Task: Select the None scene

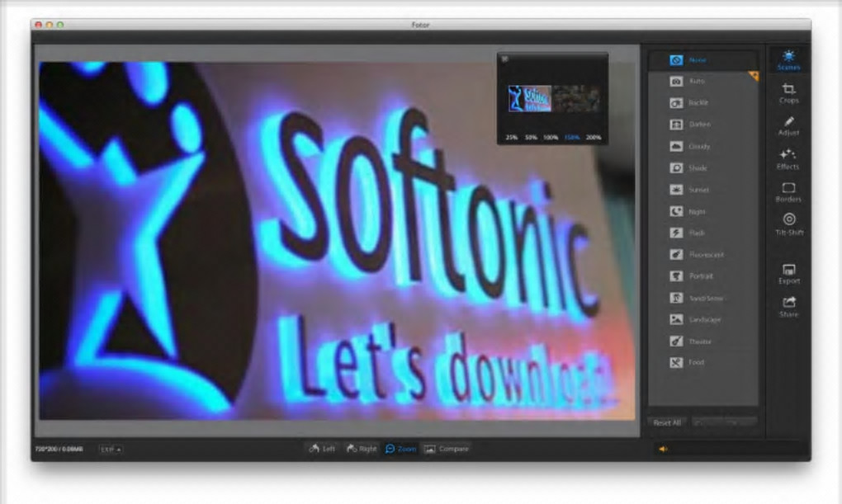Action: pyautogui.click(x=702, y=60)
